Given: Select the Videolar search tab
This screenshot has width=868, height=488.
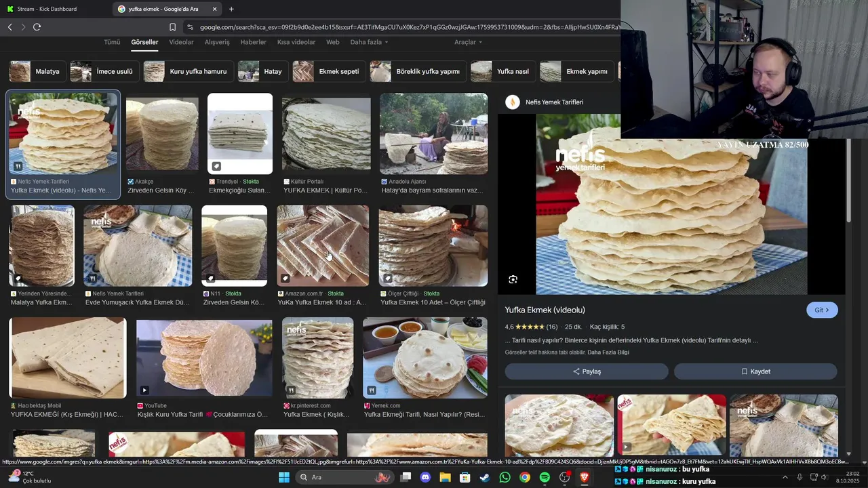Looking at the screenshot, I should (x=181, y=42).
